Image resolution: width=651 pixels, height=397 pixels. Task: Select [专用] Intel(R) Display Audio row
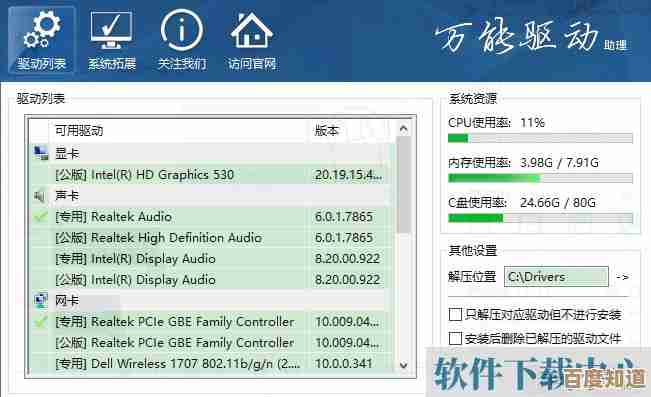[210, 259]
